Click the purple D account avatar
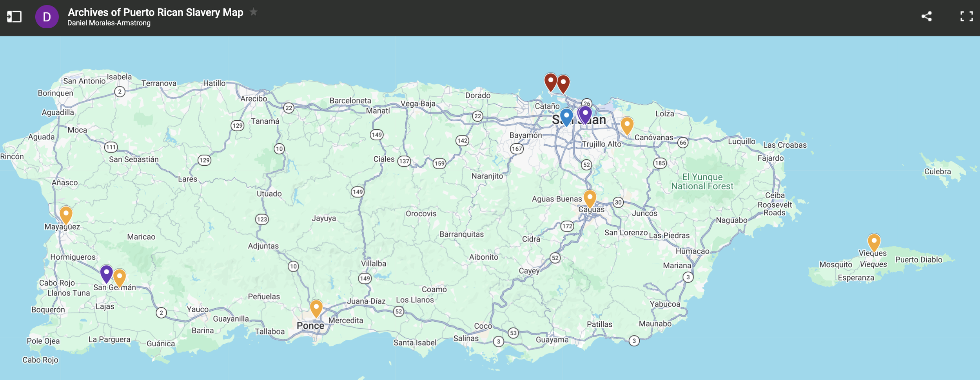This screenshot has width=980, height=380. 47,17
